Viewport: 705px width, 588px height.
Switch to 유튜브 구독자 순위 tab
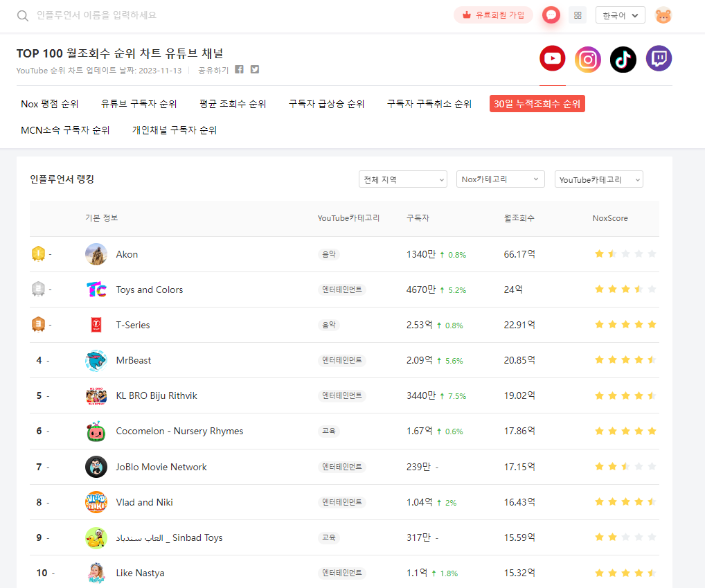(x=139, y=104)
